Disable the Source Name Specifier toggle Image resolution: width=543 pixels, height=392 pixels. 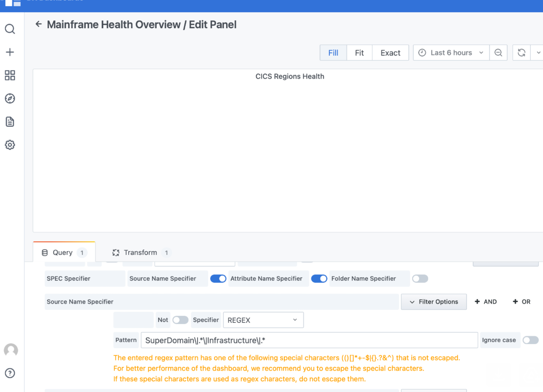[218, 279]
